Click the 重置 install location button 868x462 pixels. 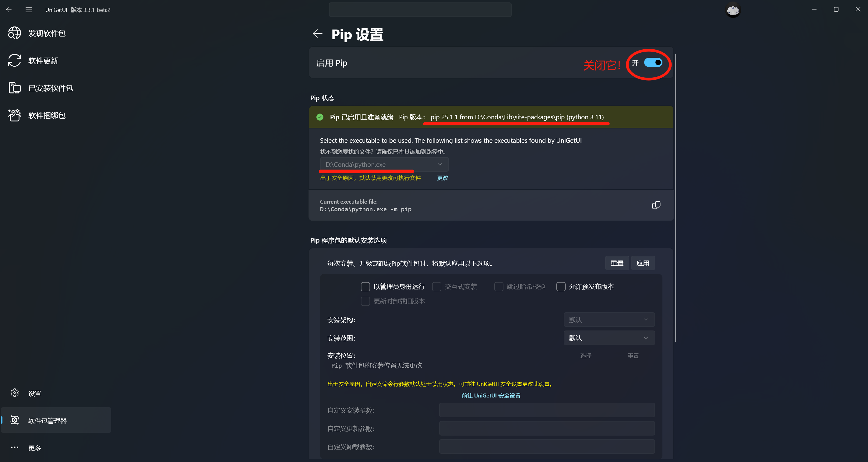633,355
